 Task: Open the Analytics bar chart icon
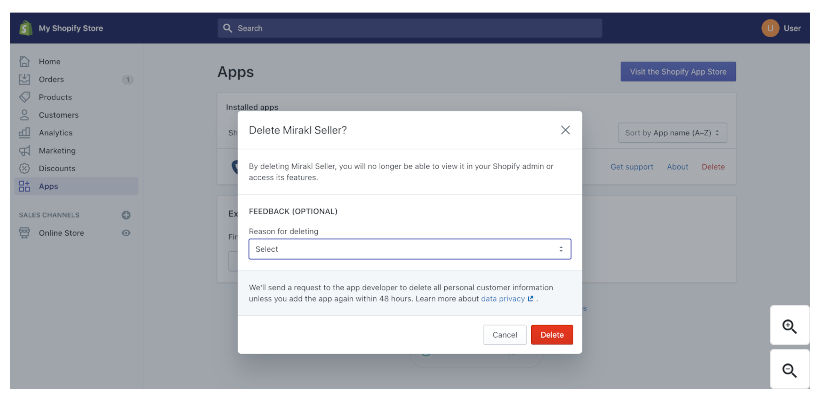point(25,132)
